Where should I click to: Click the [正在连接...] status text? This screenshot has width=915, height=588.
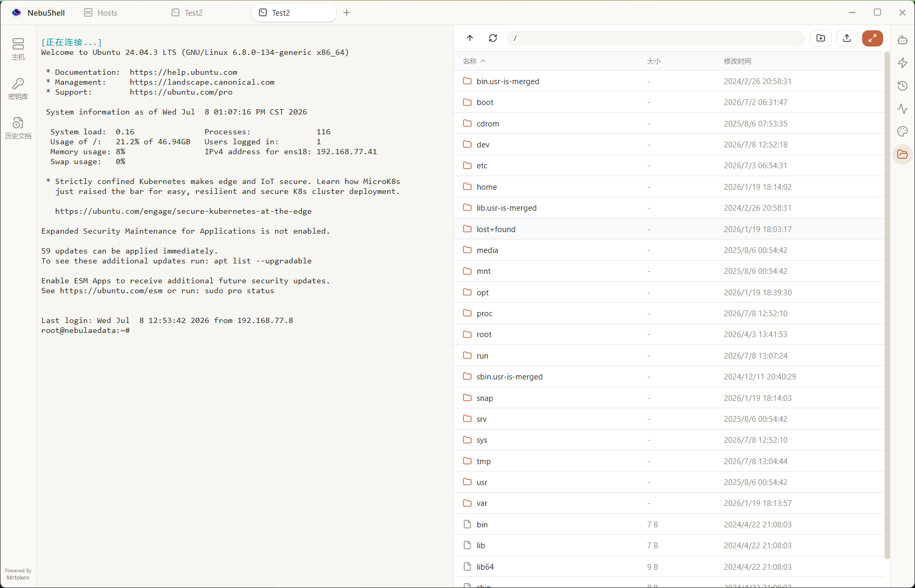coord(72,42)
